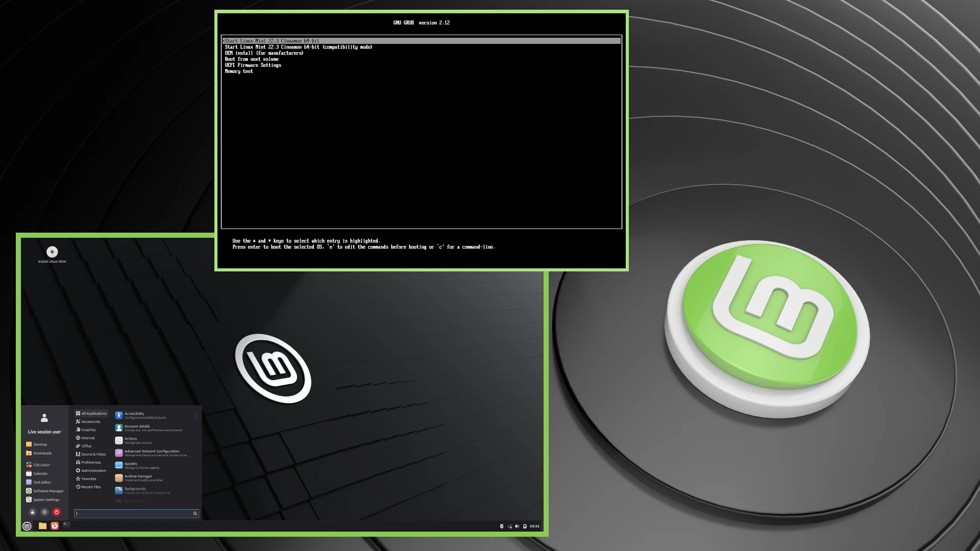Open the Linux Mint menu button in taskbar

(27, 526)
